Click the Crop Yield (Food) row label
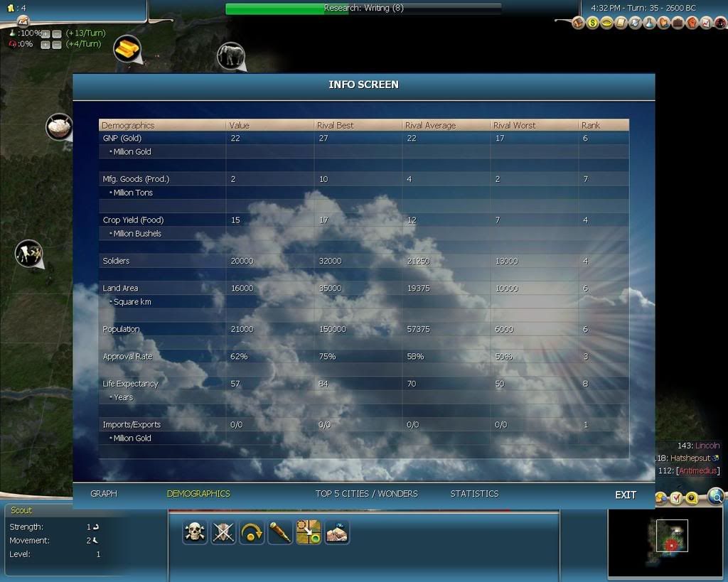This screenshot has width=728, height=582. (x=133, y=220)
